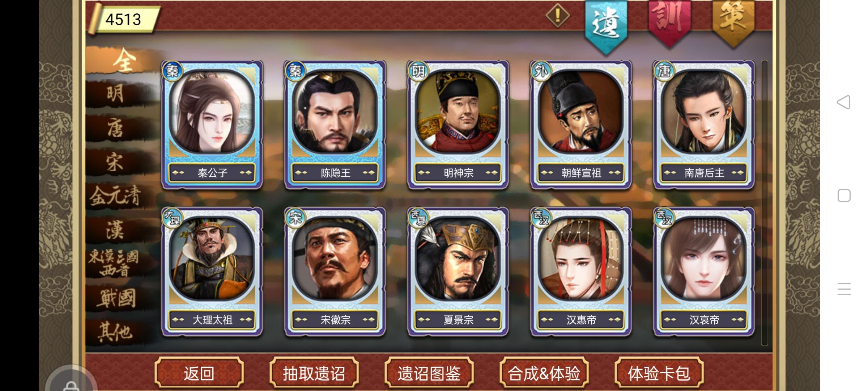Switch to the 全 category tab

(123, 60)
